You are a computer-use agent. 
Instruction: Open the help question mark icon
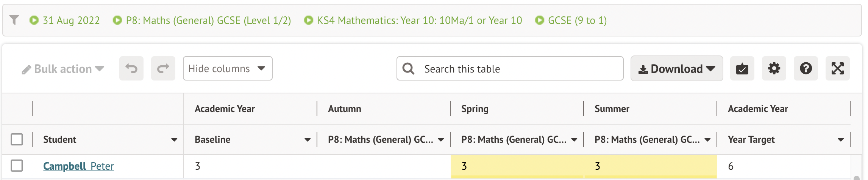(806, 69)
